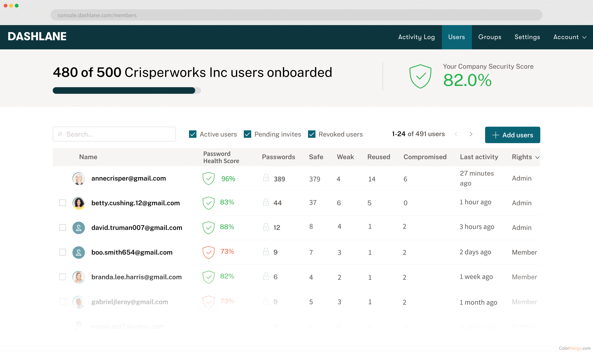The width and height of the screenshot is (593, 364).
Task: Click the '1-24 of 491 users' pagination text
Action: [418, 134]
